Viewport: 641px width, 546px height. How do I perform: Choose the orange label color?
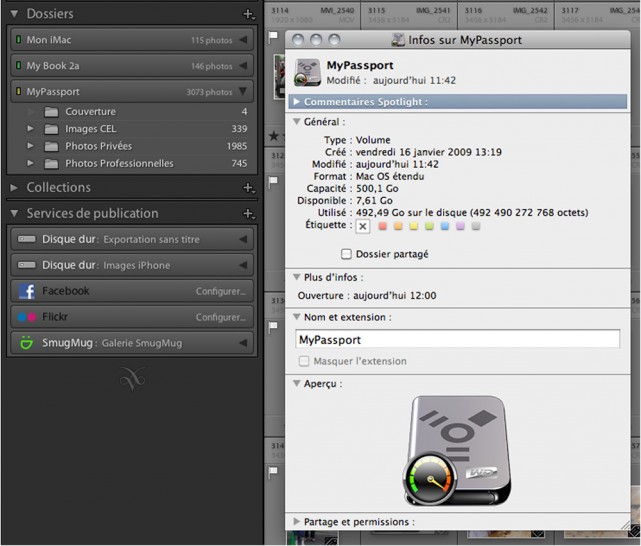pos(398,226)
